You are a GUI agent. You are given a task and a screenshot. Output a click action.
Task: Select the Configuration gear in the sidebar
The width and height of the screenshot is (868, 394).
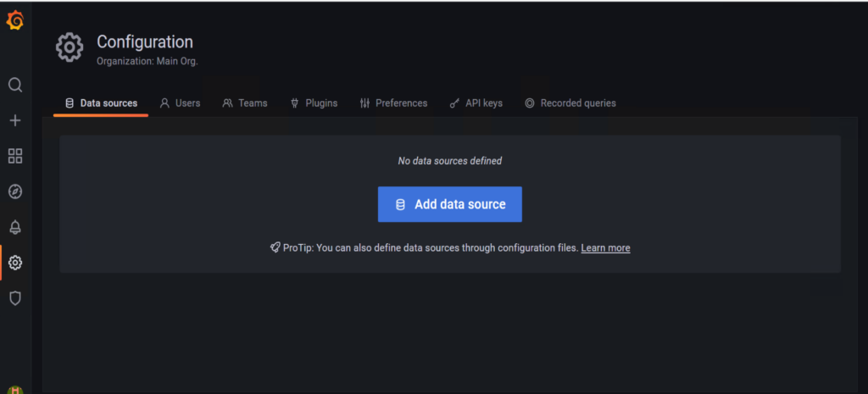15,263
